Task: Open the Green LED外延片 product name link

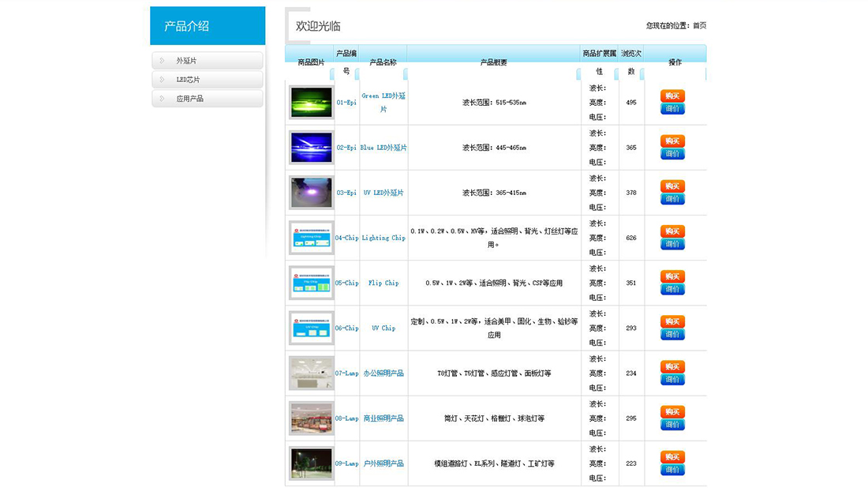Action: point(383,103)
